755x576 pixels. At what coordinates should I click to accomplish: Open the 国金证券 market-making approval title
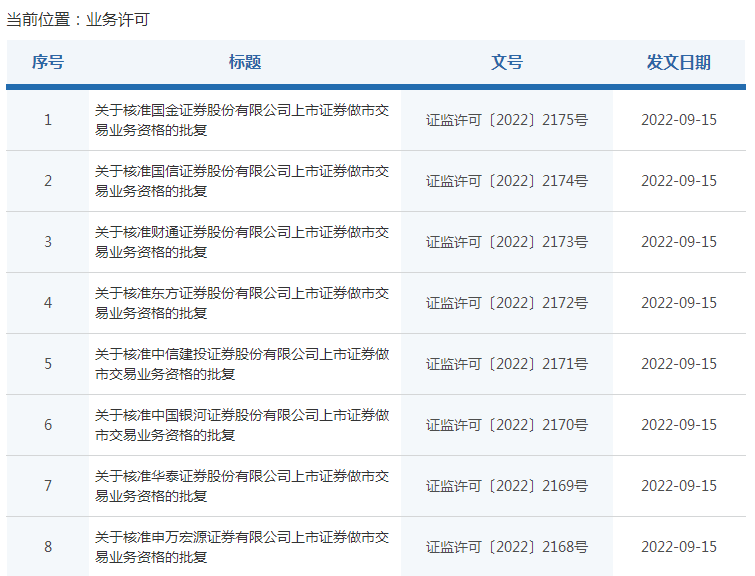(x=242, y=120)
